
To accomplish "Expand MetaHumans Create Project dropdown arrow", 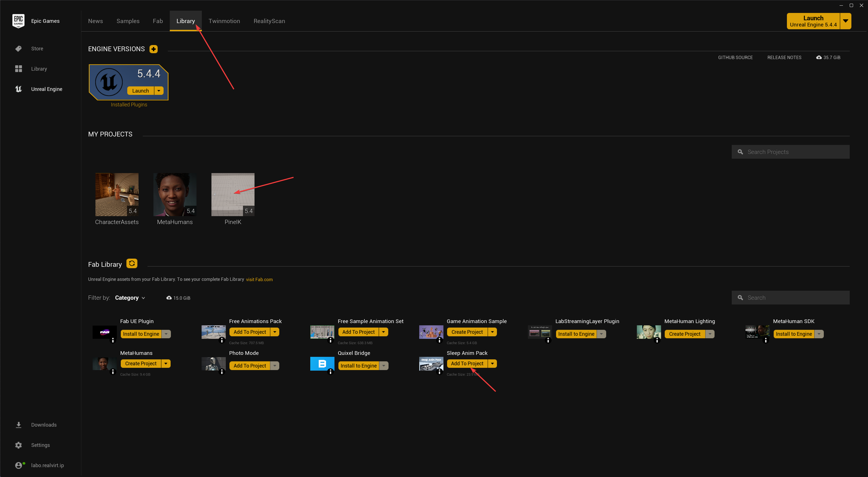I will [x=166, y=364].
